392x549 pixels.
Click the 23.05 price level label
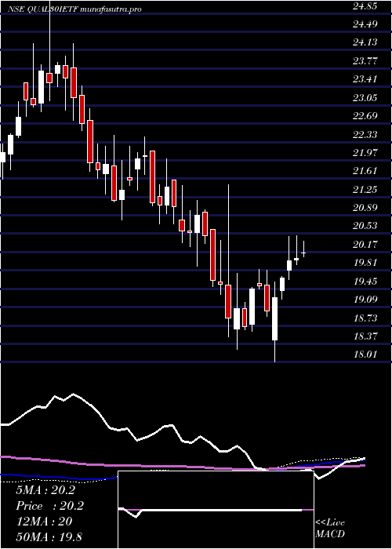365,97
